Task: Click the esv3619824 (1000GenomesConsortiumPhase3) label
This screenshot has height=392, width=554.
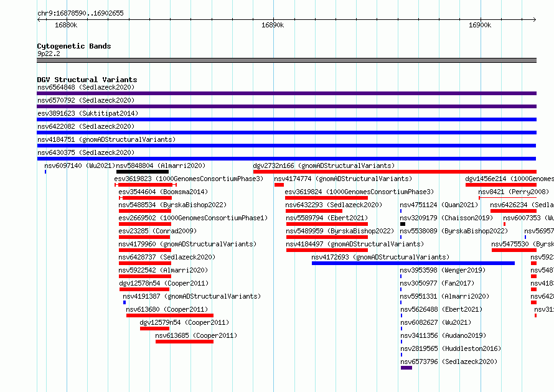Action: pos(359,192)
